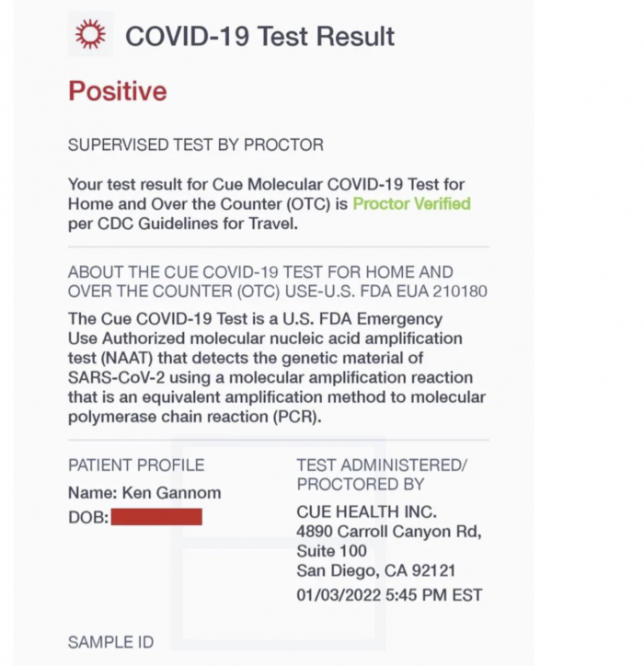644x666 pixels.
Task: Select the red Positive result text
Action: coord(117,91)
